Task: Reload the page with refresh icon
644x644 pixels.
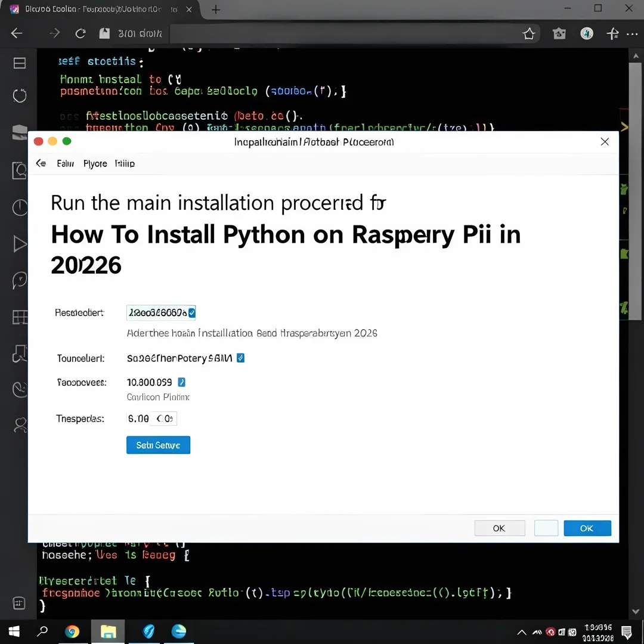Action: (x=80, y=33)
